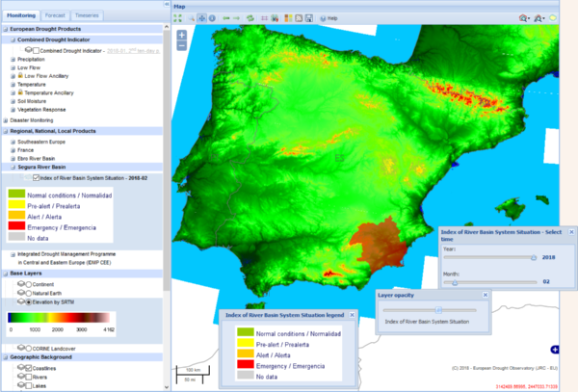Screen dimensions: 578x392
Task: Click the SRTM elevation colour ramp
Action: tap(59, 318)
